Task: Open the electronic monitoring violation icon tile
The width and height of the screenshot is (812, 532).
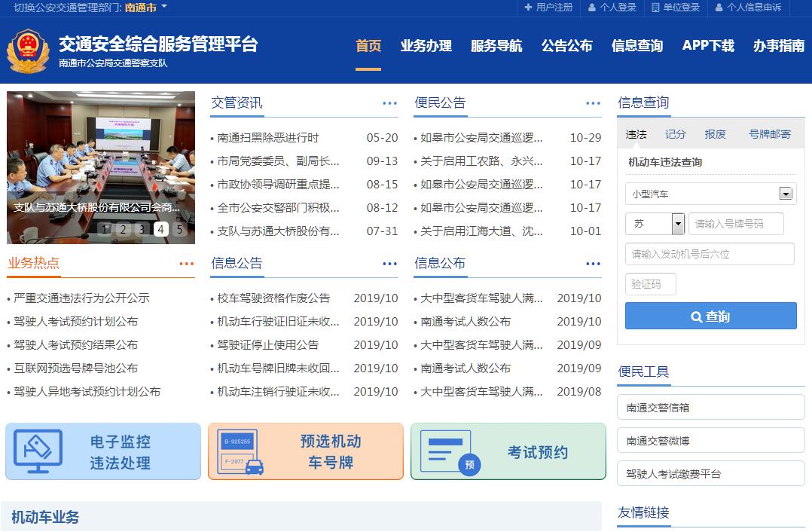Action: [x=103, y=451]
